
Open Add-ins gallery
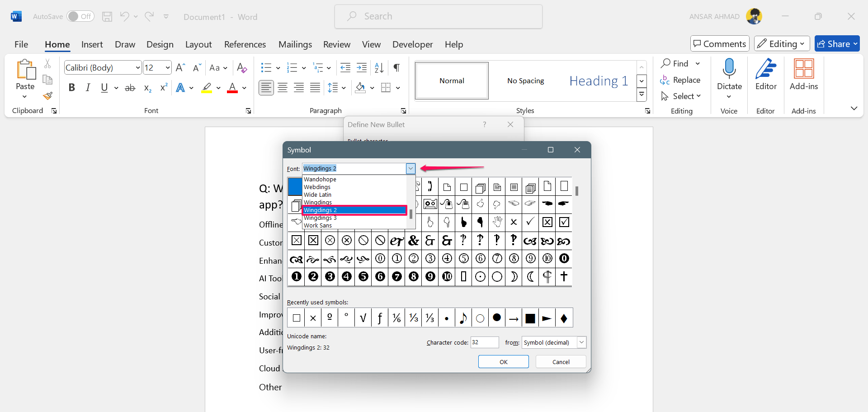pyautogui.click(x=804, y=75)
